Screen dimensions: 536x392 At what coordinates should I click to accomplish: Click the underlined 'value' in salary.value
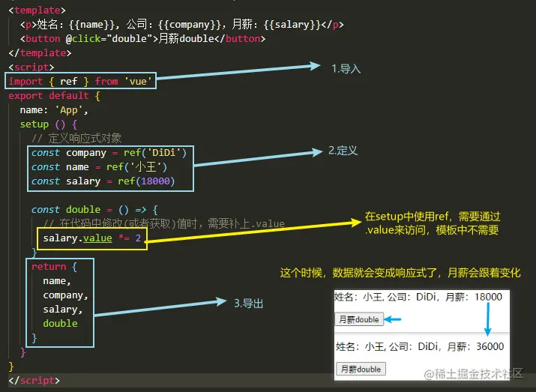coord(97,238)
